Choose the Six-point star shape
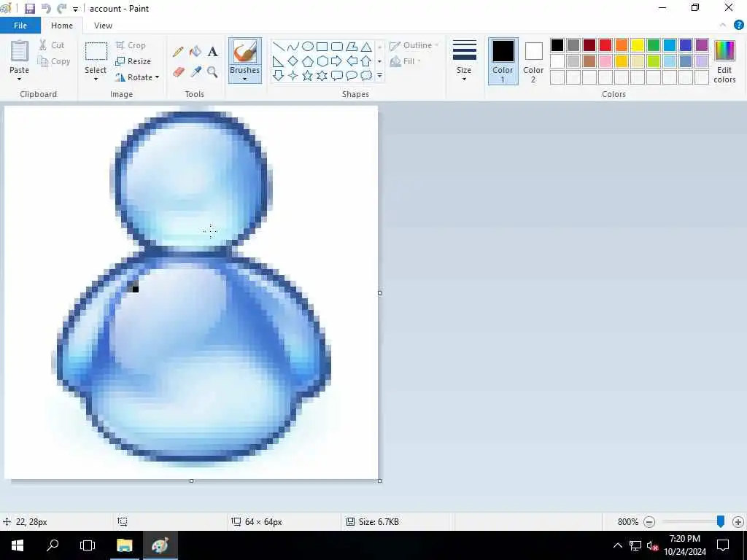Screen dimensions: 747x560 [322, 75]
